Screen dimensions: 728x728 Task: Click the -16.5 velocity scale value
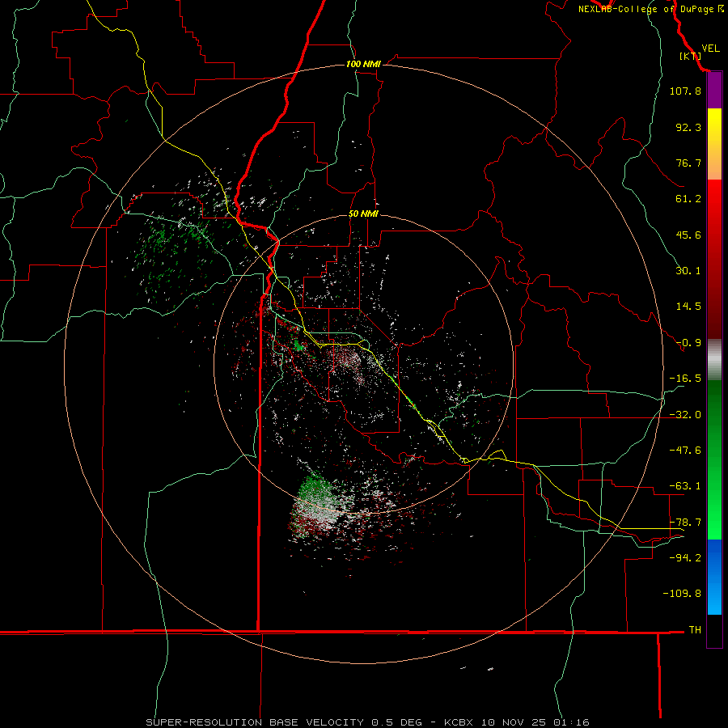[x=685, y=379]
